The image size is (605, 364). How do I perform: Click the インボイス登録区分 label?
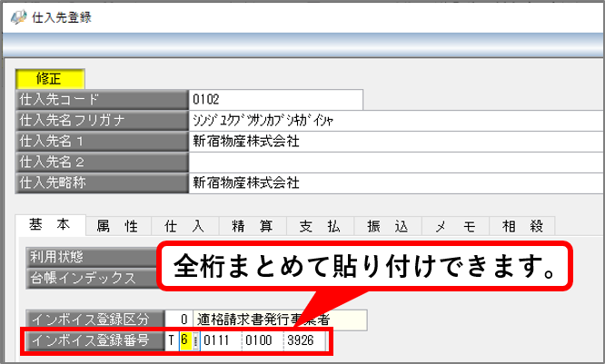(94, 320)
